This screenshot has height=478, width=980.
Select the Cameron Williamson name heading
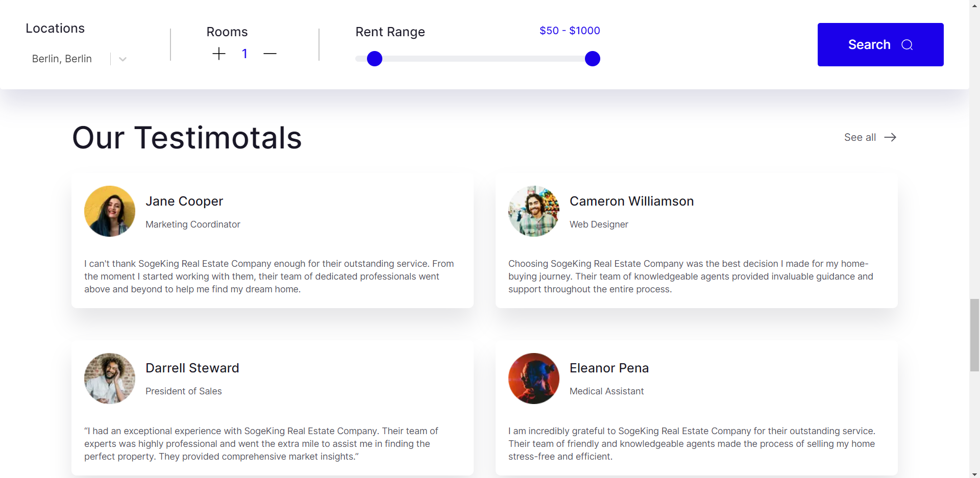tap(631, 201)
